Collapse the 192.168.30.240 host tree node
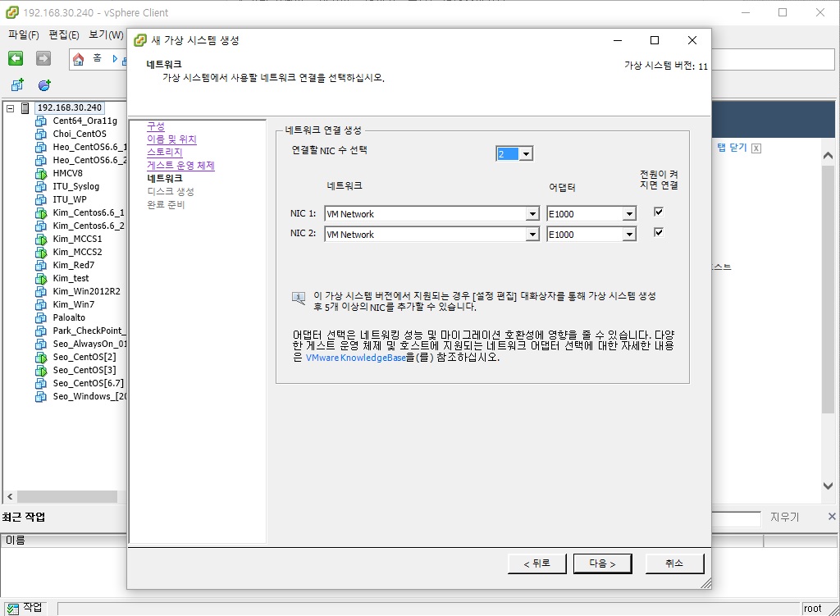This screenshot has width=840, height=616. [x=10, y=108]
